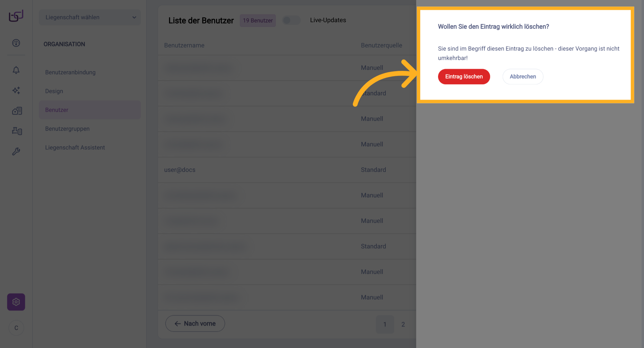
Task: Click the Nach vorne button
Action: (195, 324)
